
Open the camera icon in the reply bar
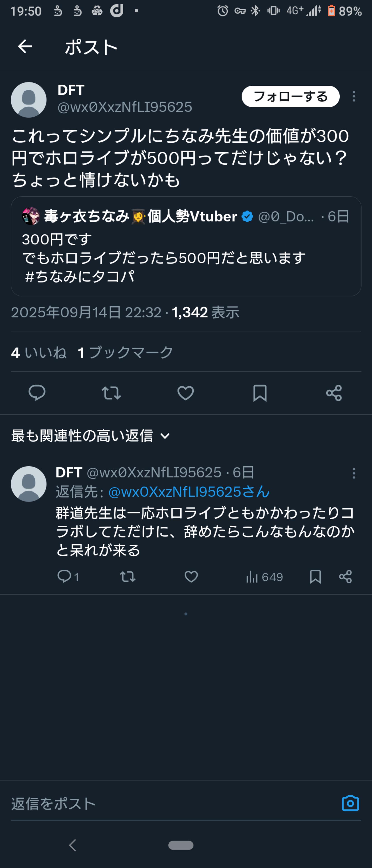tap(351, 803)
